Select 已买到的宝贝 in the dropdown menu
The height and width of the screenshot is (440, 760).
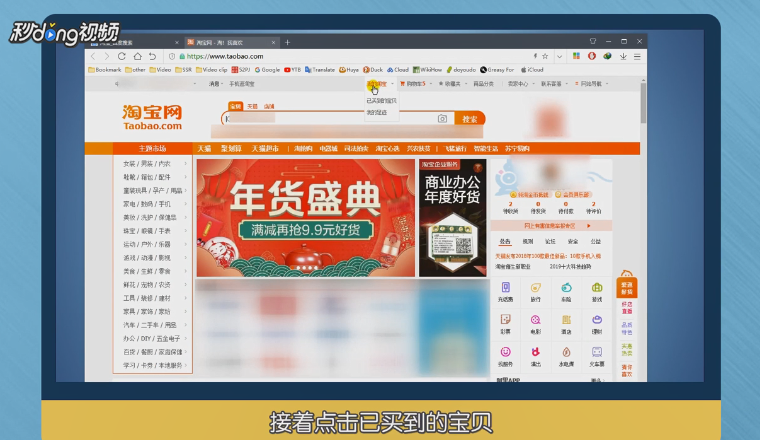(x=381, y=101)
